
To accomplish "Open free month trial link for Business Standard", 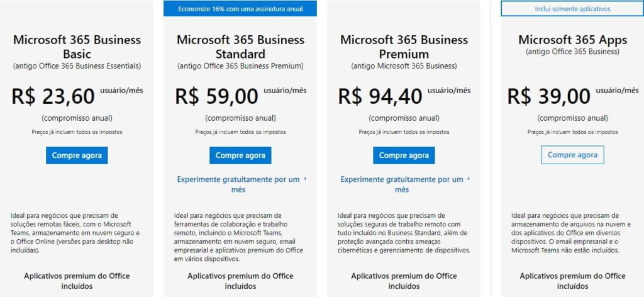I will [238, 184].
